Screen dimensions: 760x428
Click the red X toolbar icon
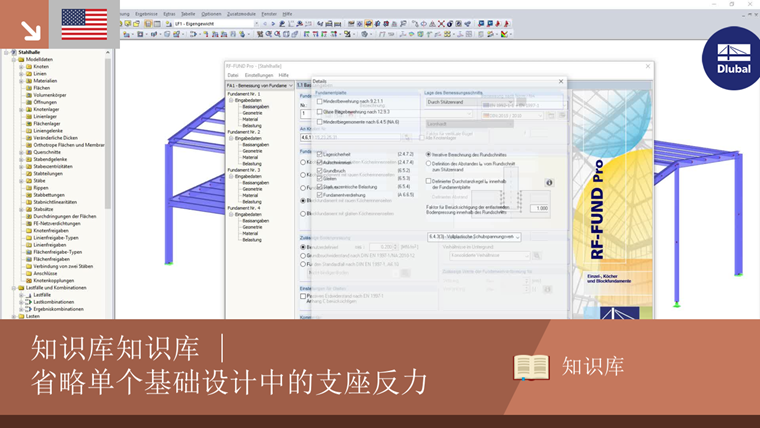point(441,23)
